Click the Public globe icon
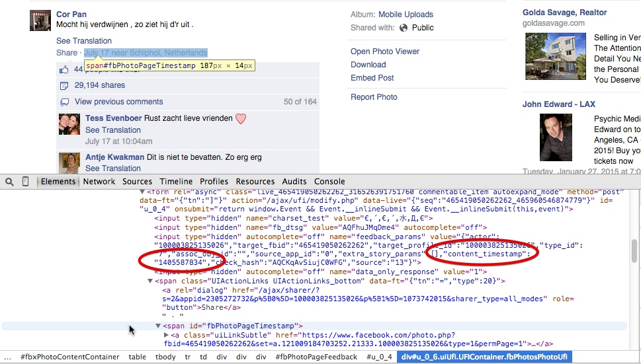 (x=404, y=28)
